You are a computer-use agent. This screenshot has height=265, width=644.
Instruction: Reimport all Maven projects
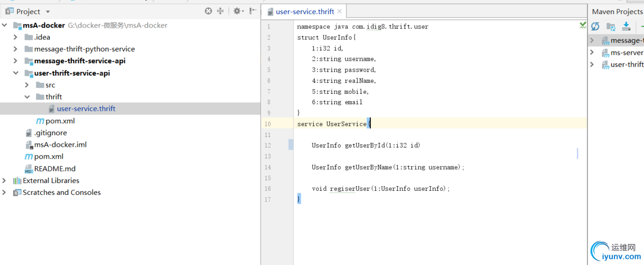595,26
